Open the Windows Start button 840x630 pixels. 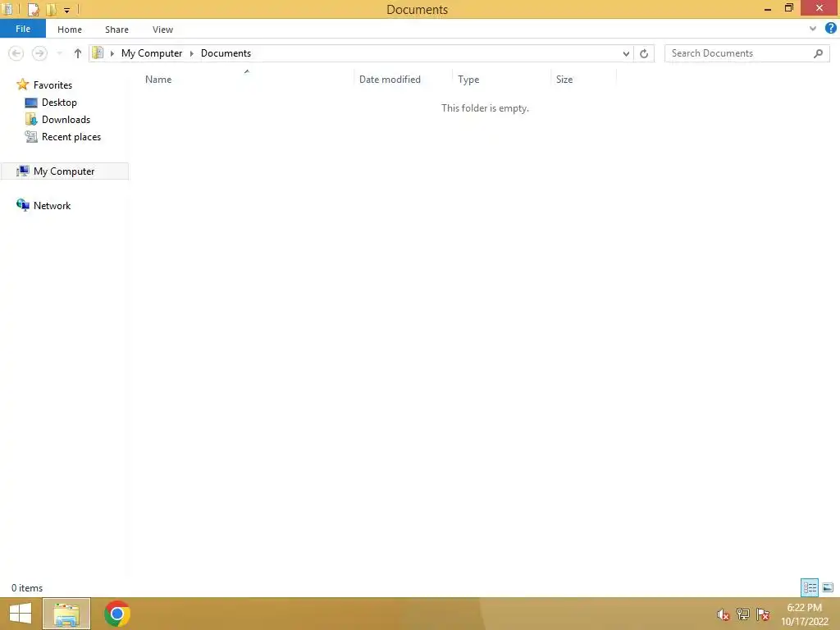[21, 614]
